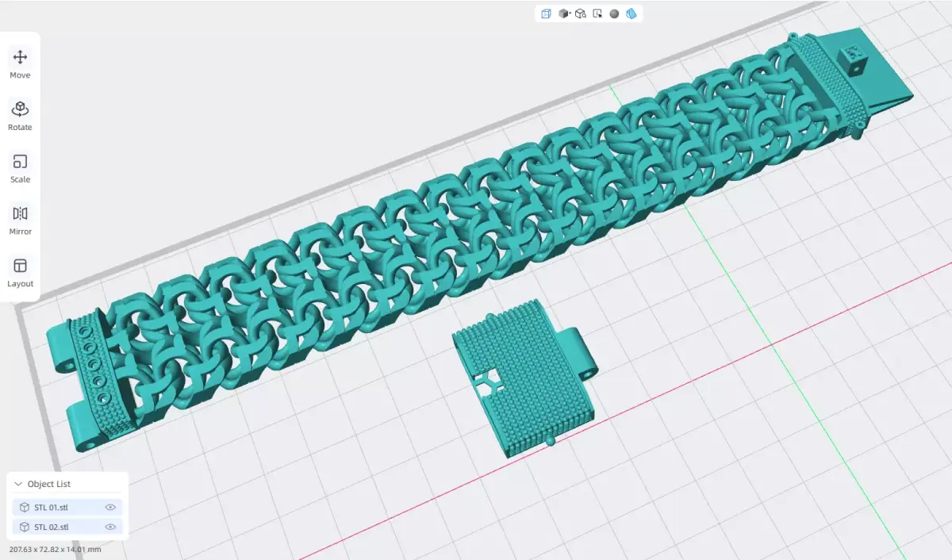Viewport: 952px width, 560px height.
Task: Click the select-by-pointer box icon
Action: point(597,13)
